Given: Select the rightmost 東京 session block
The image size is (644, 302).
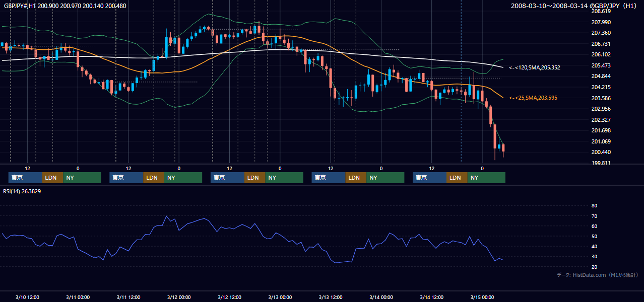Looking at the screenshot, I should [x=429, y=178].
